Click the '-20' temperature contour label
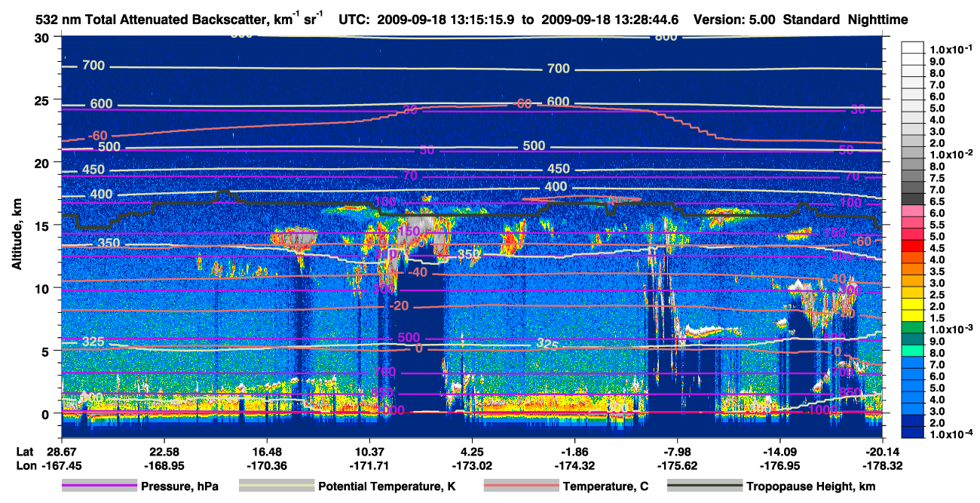Image resolution: width=980 pixels, height=503 pixels. pyautogui.click(x=400, y=305)
